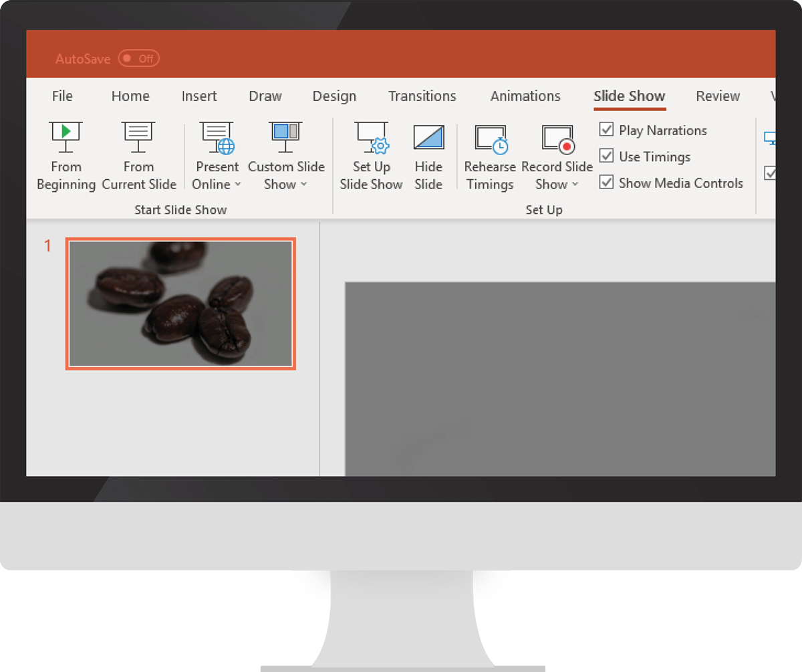This screenshot has height=672, width=802.
Task: Click the Hide Slide icon
Action: 428,138
